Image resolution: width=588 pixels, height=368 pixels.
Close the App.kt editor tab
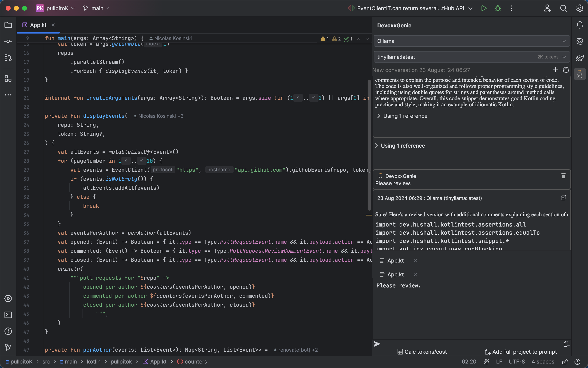click(53, 25)
